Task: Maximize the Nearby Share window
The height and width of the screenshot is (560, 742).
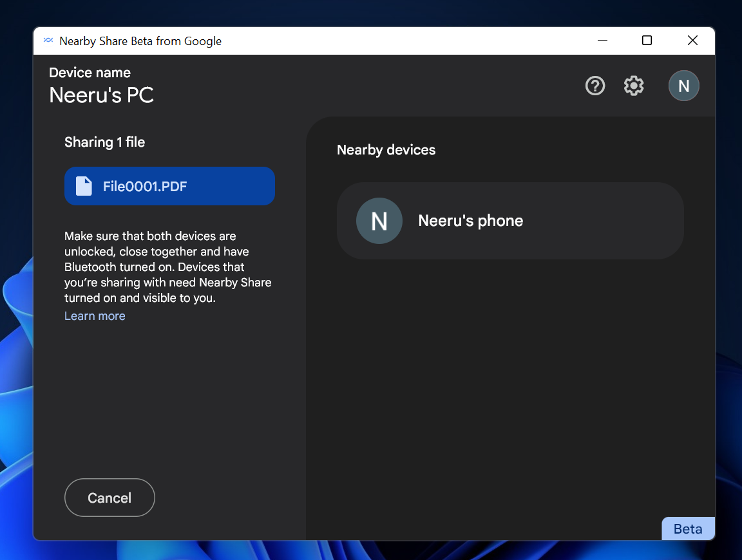Action: pos(647,41)
